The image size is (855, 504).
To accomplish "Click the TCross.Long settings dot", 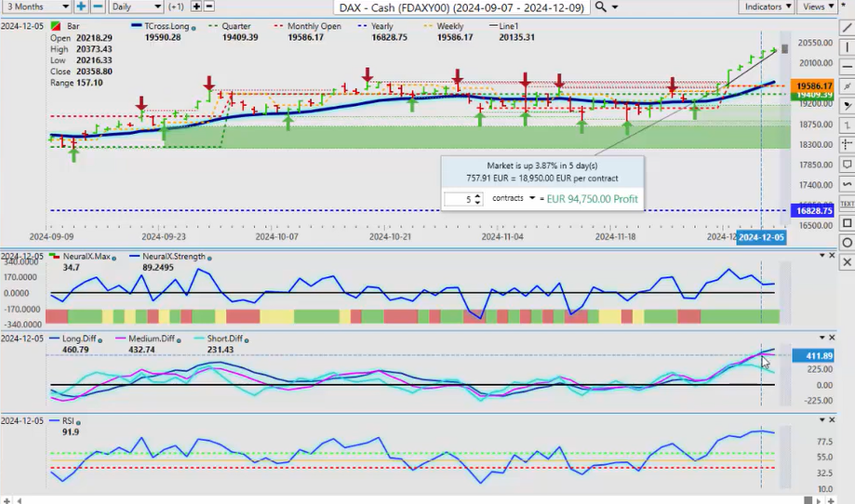I will pyautogui.click(x=194, y=27).
